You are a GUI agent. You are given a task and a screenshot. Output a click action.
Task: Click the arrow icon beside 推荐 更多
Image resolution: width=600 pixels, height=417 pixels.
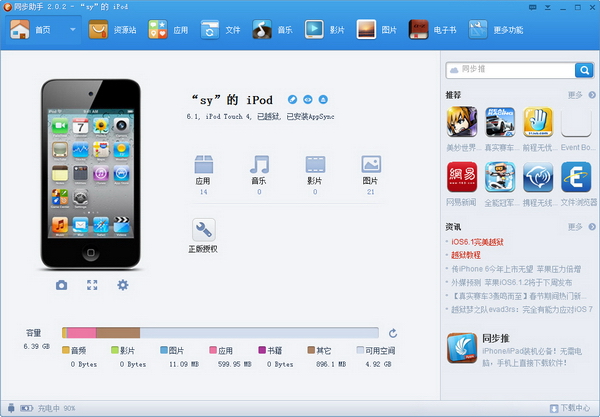(592, 95)
